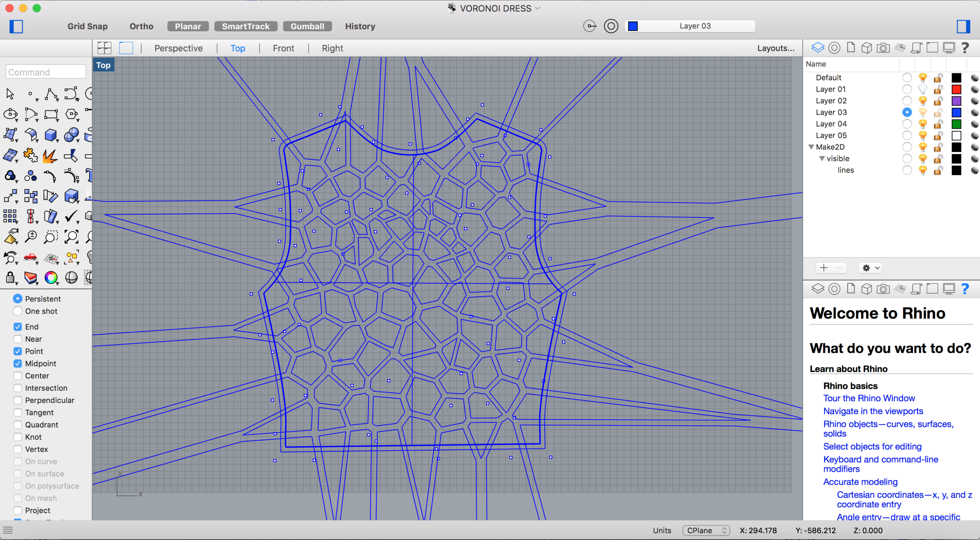Open the help question mark in upper panel
The image size is (980, 540).
[965, 48]
